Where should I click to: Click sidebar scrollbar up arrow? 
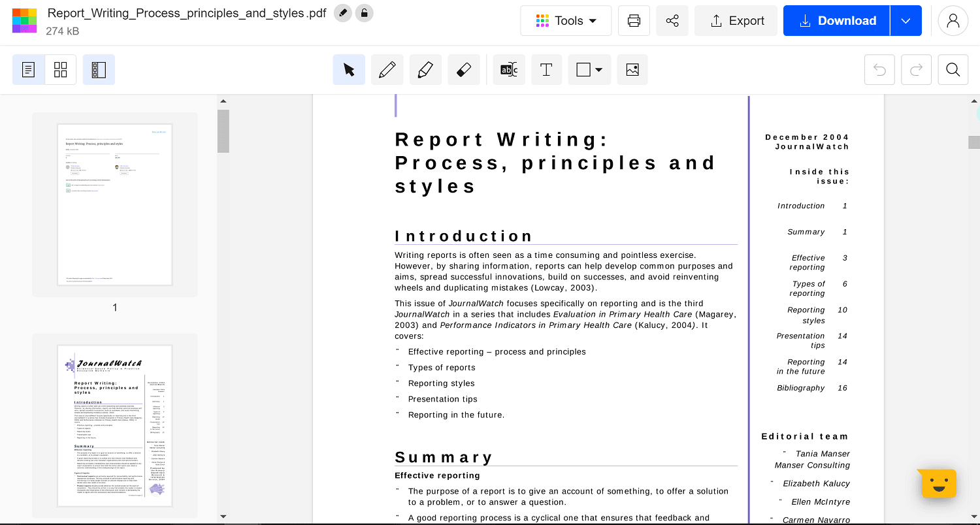pyautogui.click(x=223, y=101)
